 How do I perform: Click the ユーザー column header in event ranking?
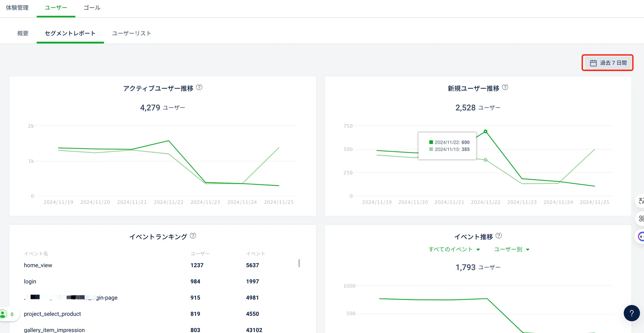point(200,254)
